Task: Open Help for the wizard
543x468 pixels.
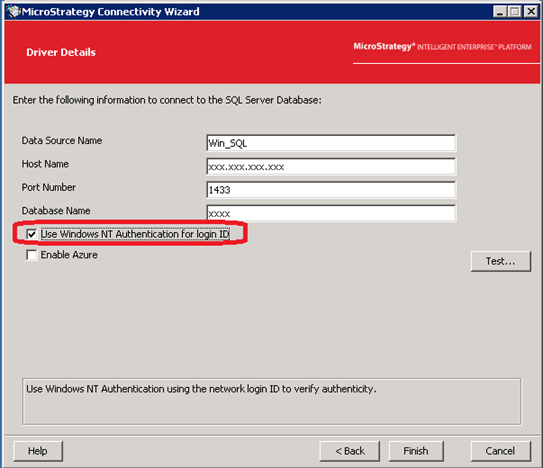Action: 38,451
